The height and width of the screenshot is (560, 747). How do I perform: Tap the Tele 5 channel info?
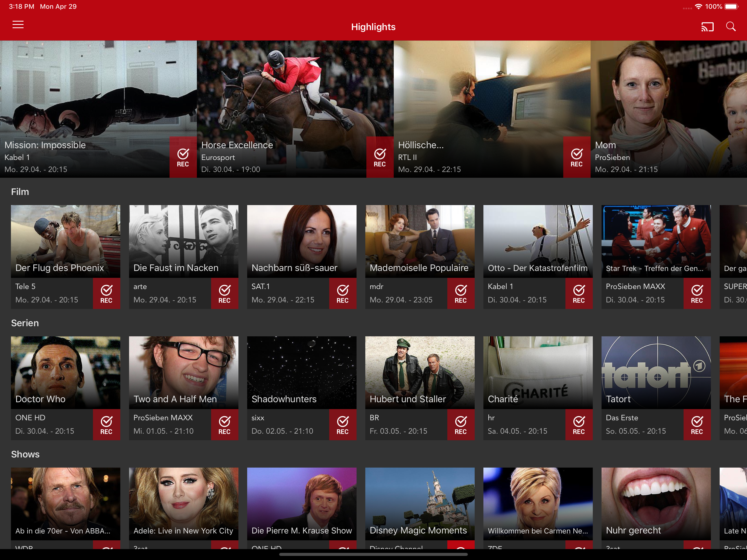pos(25,286)
